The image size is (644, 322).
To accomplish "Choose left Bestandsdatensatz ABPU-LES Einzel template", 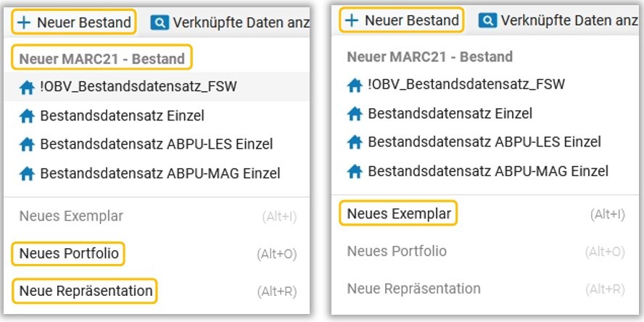I will pos(157,144).
